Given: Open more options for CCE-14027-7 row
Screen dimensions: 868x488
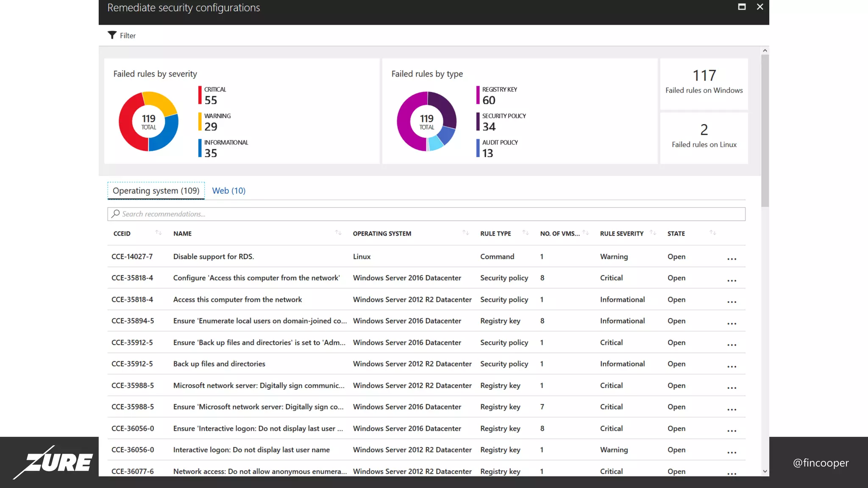Looking at the screenshot, I should click(x=732, y=258).
